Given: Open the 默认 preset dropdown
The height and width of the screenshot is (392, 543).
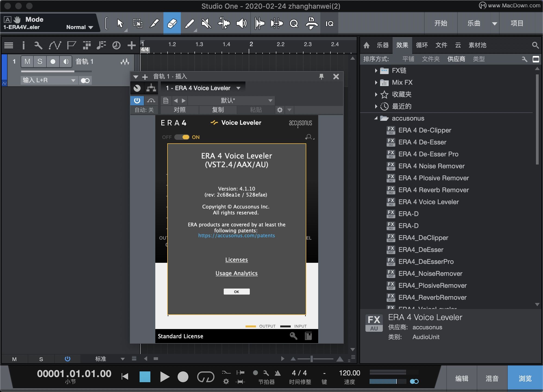Looking at the screenshot, I should coord(231,101).
